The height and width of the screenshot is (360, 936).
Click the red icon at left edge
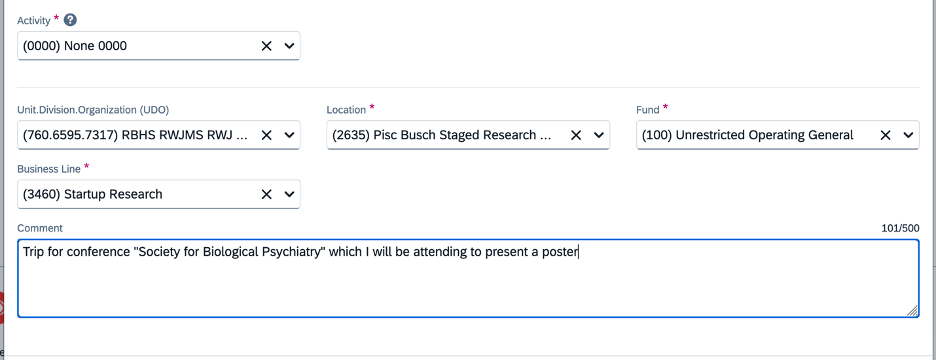click(2, 307)
